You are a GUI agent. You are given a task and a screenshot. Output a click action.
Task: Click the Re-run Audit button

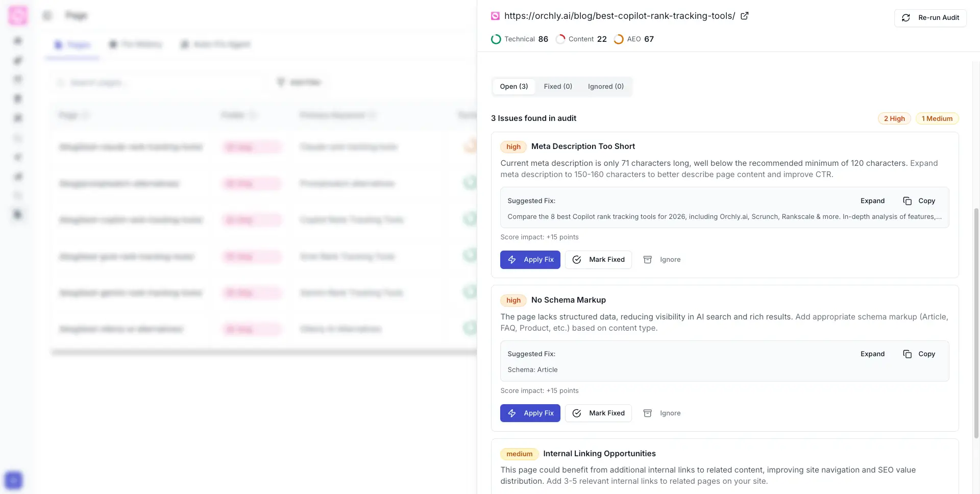930,17
